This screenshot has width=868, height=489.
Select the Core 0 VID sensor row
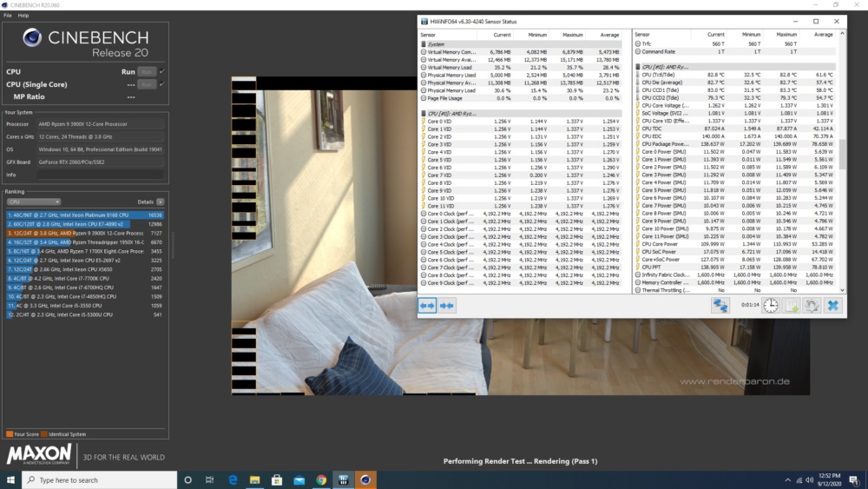(x=520, y=122)
